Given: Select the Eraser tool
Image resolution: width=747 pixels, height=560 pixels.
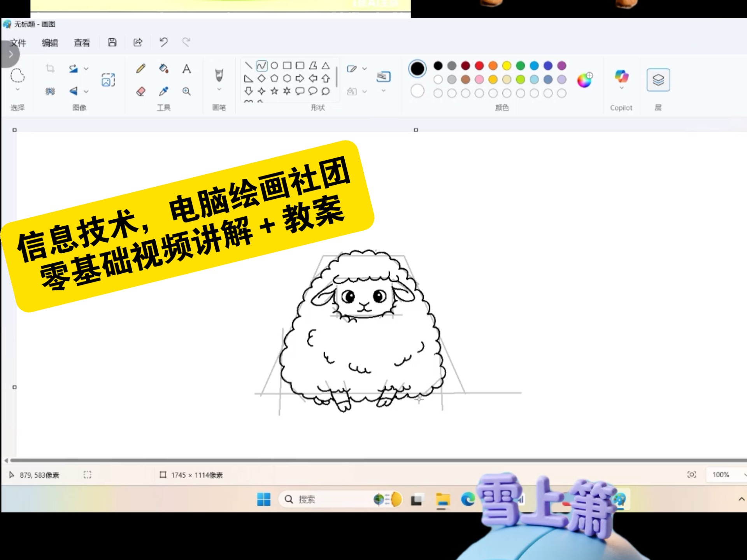Looking at the screenshot, I should (140, 92).
